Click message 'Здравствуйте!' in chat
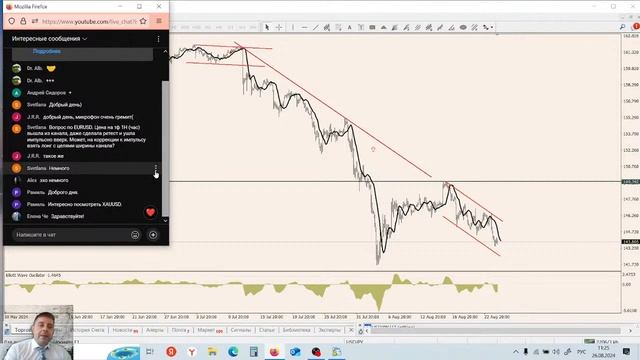Screen dimensions: 640x360 point(67,216)
